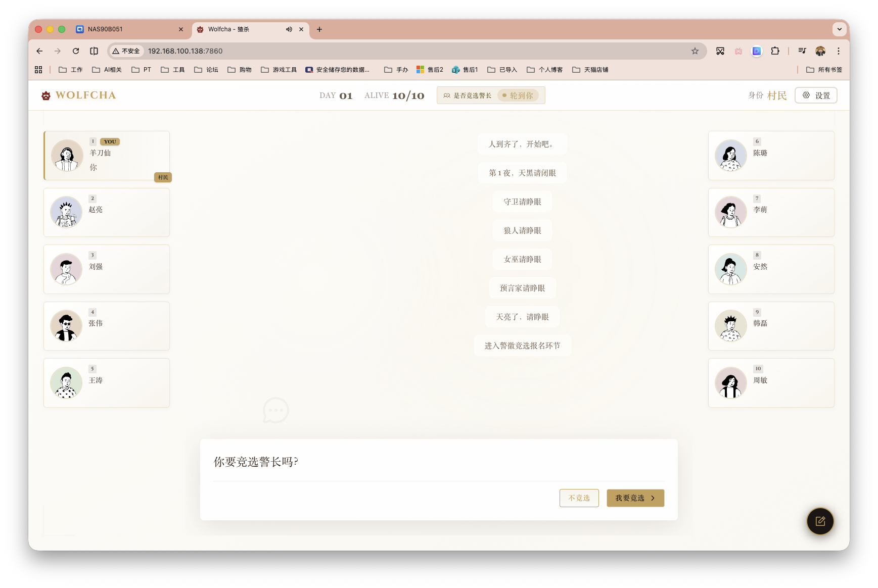The height and width of the screenshot is (588, 878).
Task: Mute the Wolfcha tab via its speaker icon
Action: point(289,29)
